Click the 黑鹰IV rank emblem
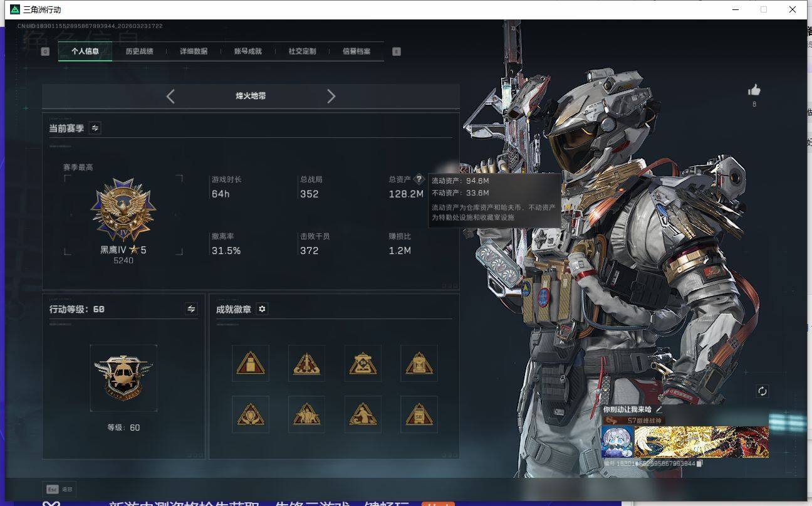Screen dimensions: 812x506 pyautogui.click(x=123, y=209)
